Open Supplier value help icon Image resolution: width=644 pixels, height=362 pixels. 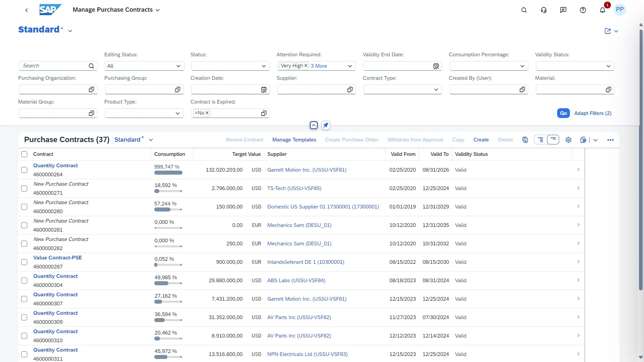click(350, 89)
